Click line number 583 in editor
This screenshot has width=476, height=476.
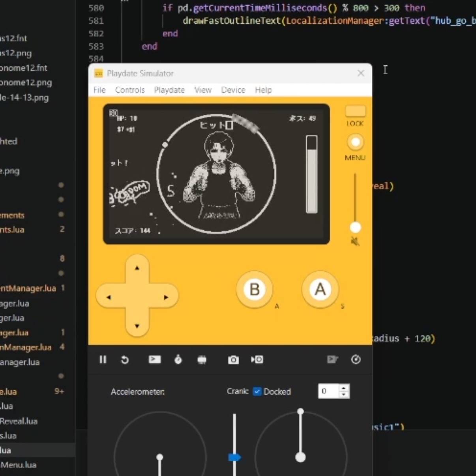pos(96,46)
